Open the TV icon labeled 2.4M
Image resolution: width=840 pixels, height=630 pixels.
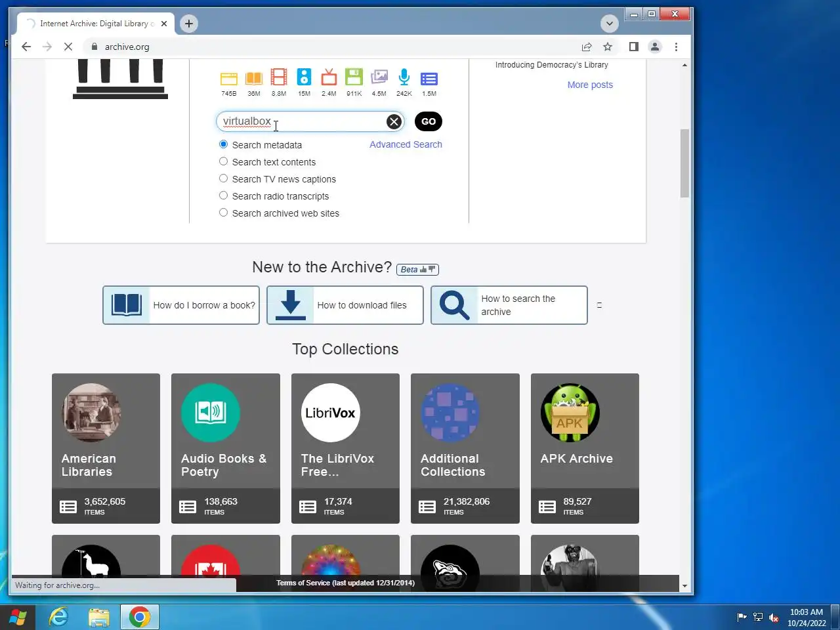pyautogui.click(x=329, y=77)
